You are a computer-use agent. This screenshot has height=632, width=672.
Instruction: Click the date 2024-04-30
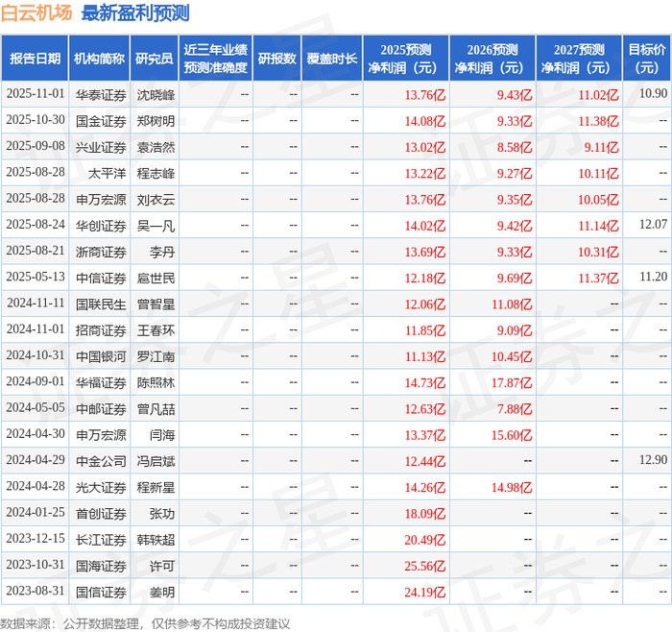[x=36, y=434]
